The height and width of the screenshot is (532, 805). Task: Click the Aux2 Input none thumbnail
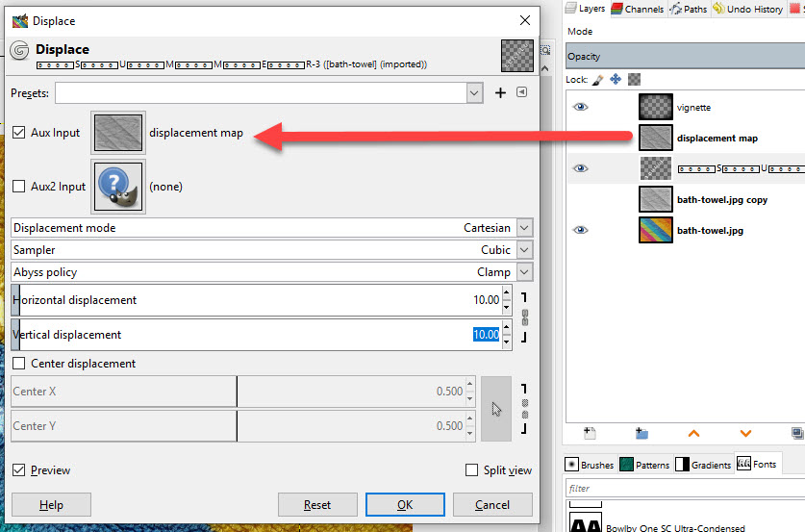point(118,187)
